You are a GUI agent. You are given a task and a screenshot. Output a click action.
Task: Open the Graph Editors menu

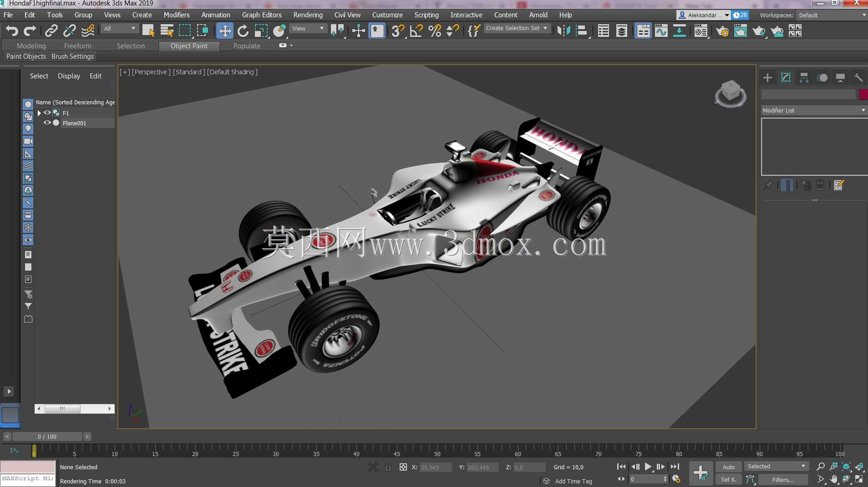tap(262, 15)
